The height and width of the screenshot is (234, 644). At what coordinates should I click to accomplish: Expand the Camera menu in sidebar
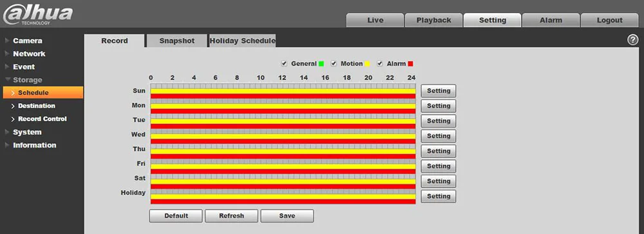click(x=27, y=41)
